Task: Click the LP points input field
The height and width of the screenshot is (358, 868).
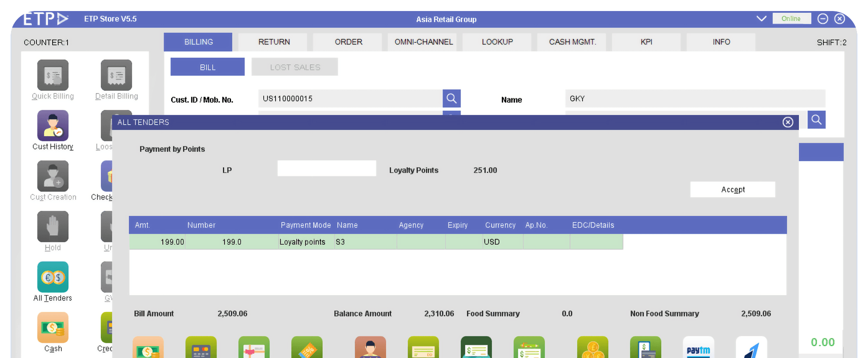Action: tap(326, 168)
